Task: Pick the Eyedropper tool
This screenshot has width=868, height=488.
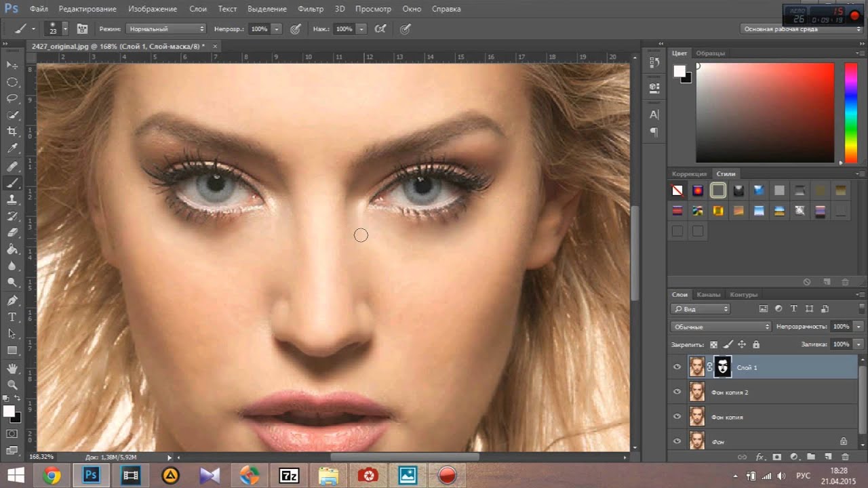Action: 12,148
